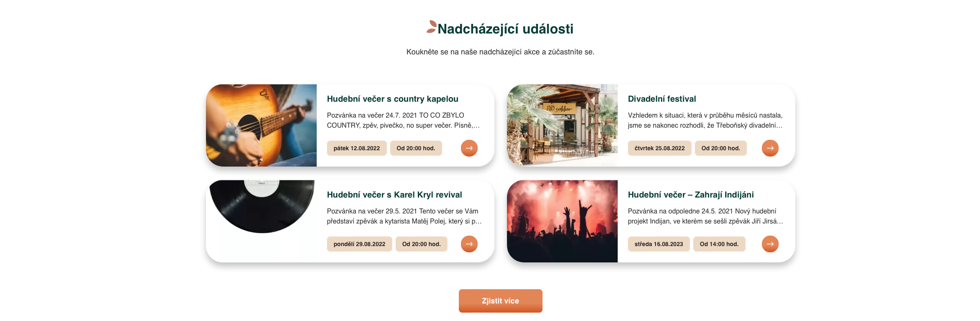
Task: Click the čtvrtek 25.08.2022 date tag
Action: coord(659,148)
